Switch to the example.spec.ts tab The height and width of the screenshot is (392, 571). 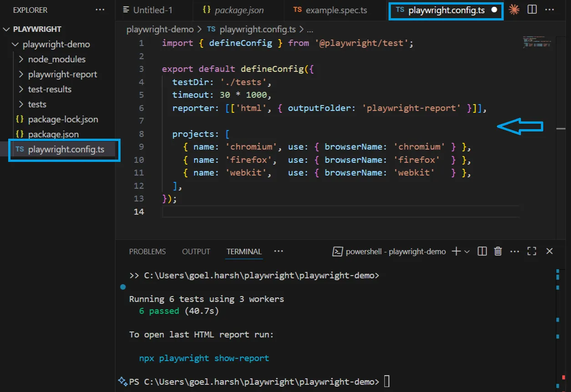pyautogui.click(x=336, y=10)
